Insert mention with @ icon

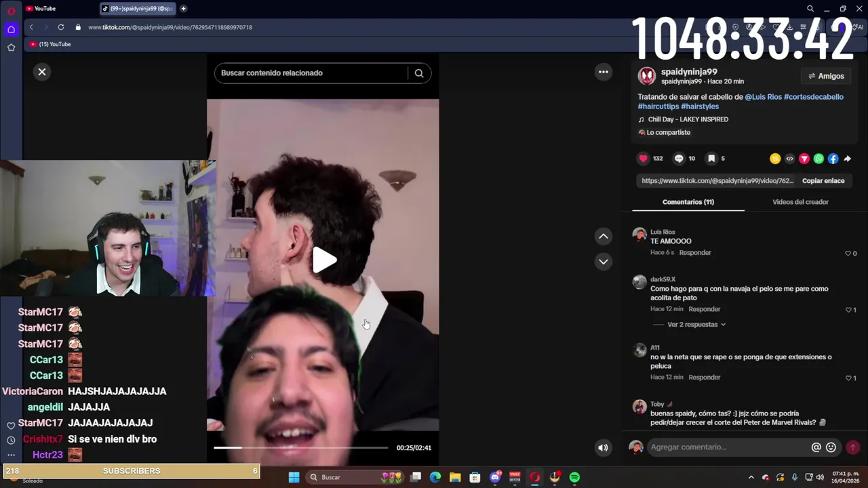tap(816, 447)
